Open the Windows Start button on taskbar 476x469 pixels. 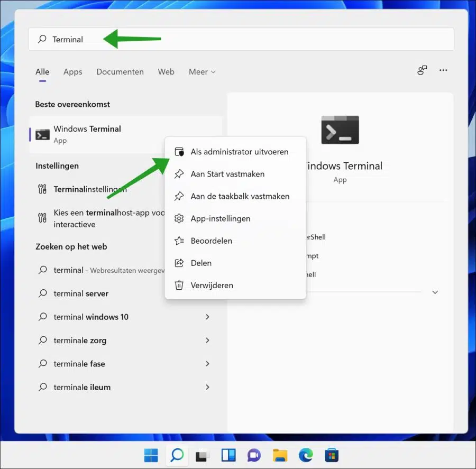coord(151,455)
